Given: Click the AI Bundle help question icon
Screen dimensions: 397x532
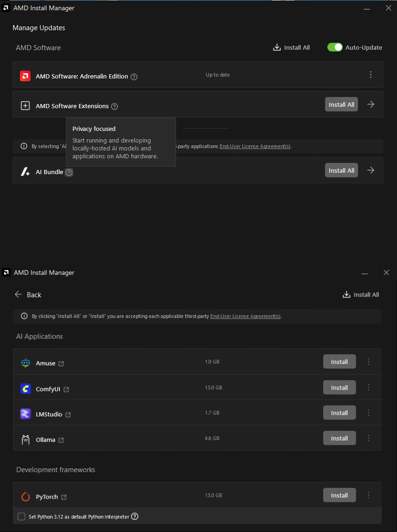Looking at the screenshot, I should [x=69, y=172].
